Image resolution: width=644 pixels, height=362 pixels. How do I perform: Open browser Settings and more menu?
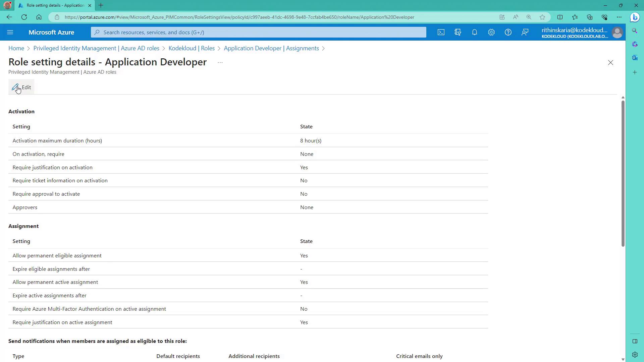(x=619, y=17)
